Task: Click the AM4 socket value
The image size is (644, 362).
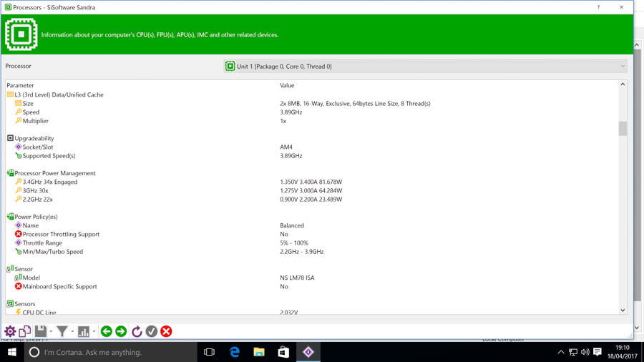Action: (286, 147)
